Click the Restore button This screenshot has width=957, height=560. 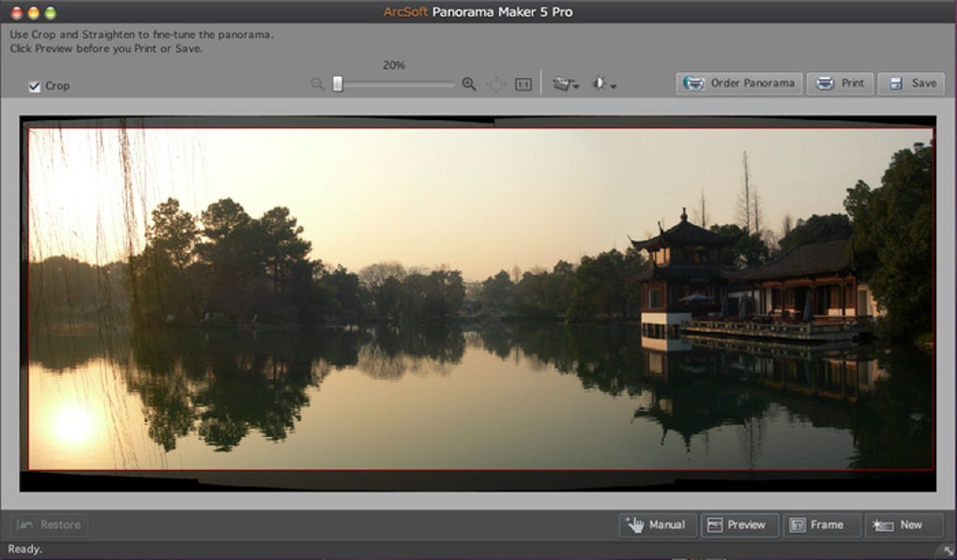[x=49, y=524]
